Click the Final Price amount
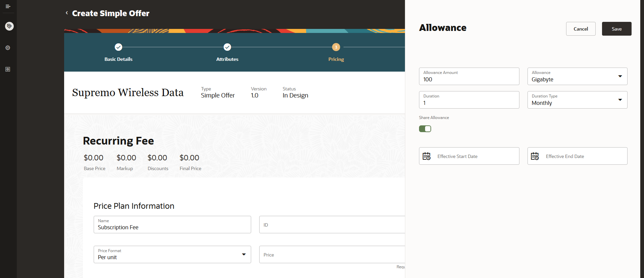Screen dimensions: 644x278 click(189, 158)
